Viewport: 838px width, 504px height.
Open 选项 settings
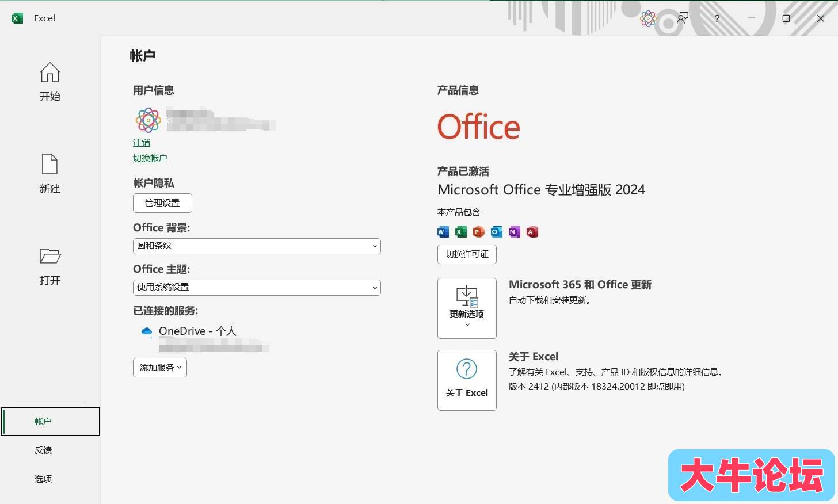pyautogui.click(x=43, y=479)
